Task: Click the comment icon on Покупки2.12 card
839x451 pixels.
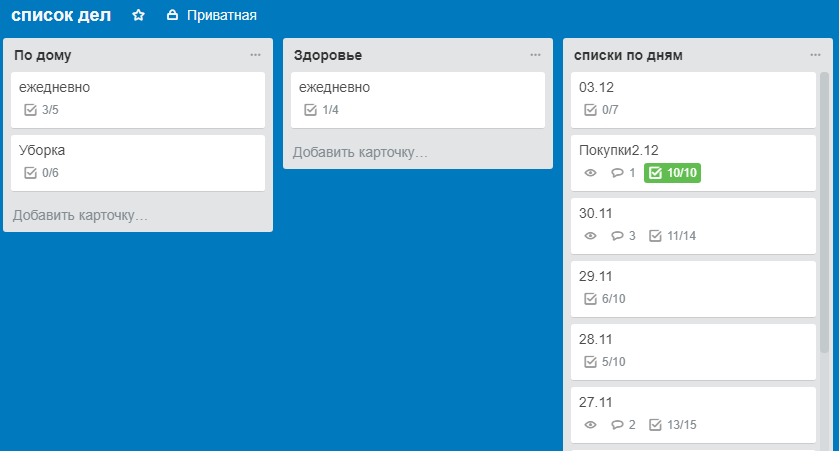Action: pyautogui.click(x=617, y=173)
